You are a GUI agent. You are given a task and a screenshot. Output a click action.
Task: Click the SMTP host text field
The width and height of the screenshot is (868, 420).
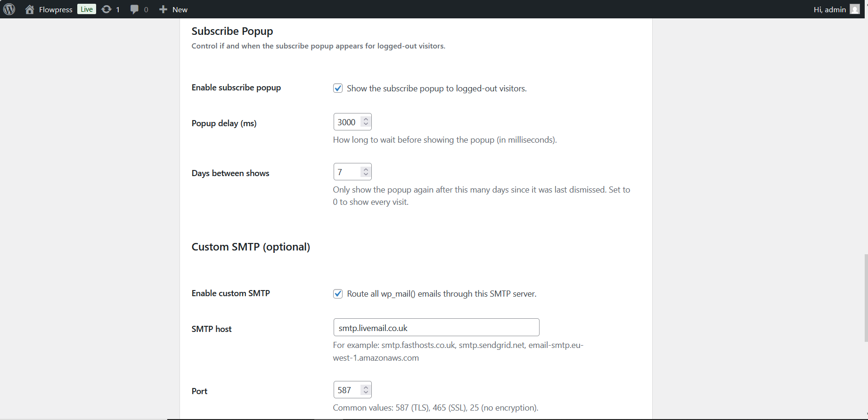pyautogui.click(x=436, y=328)
